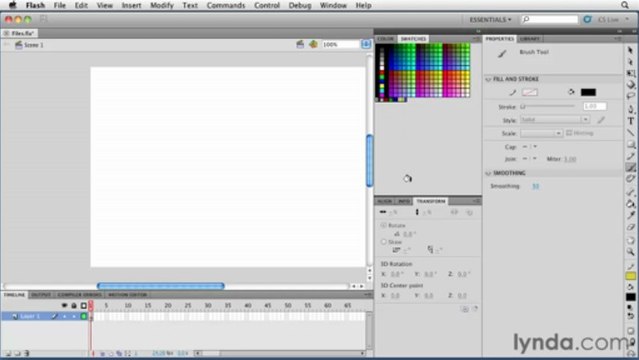The width and height of the screenshot is (639, 360).
Task: Select the Rectangle tool
Action: (630, 144)
